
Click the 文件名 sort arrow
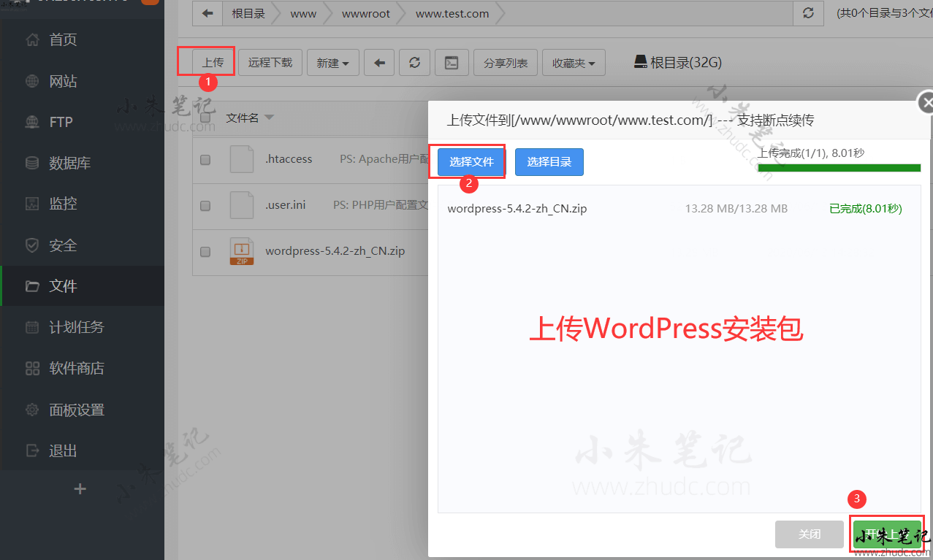(269, 118)
